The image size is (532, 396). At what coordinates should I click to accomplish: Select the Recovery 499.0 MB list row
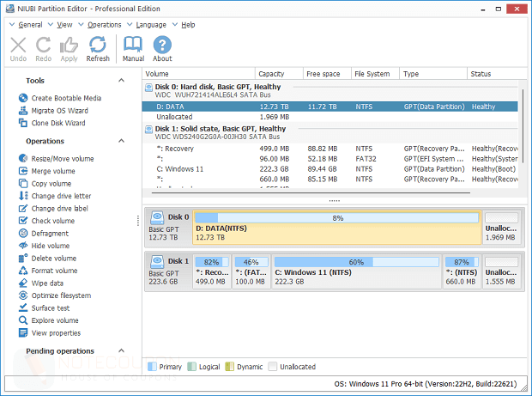point(329,149)
